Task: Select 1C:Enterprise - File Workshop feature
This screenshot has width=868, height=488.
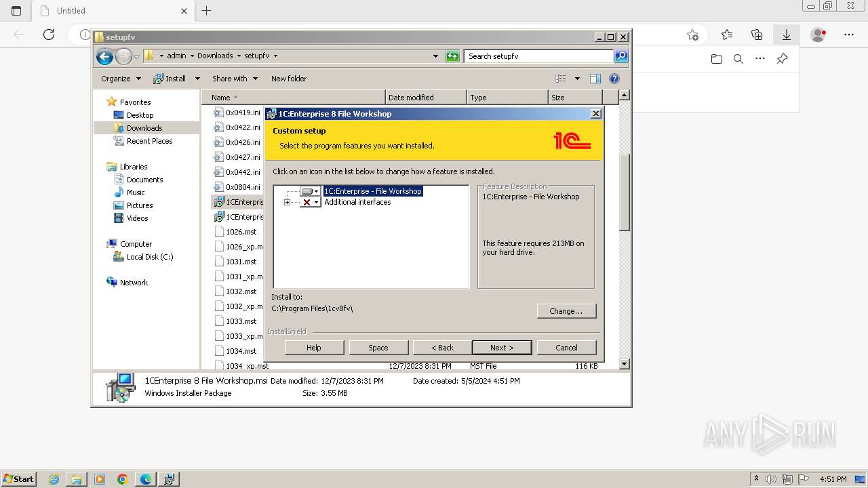Action: (373, 191)
